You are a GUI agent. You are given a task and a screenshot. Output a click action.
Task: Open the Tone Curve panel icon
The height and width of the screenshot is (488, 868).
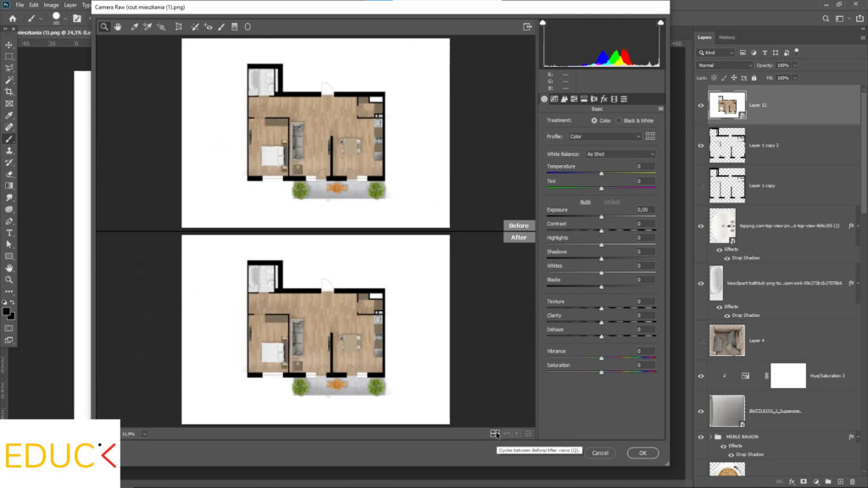(556, 99)
